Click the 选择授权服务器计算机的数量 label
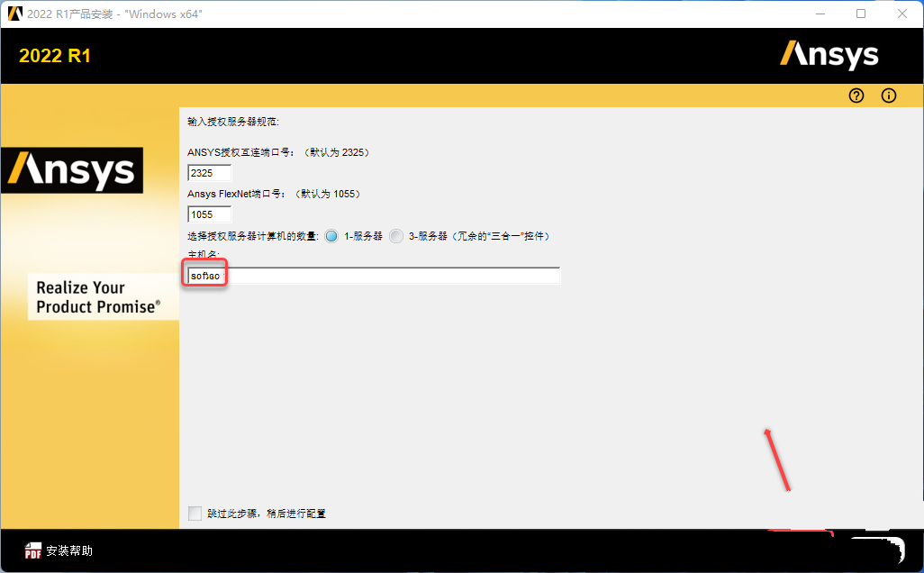This screenshot has width=924, height=573. click(253, 236)
